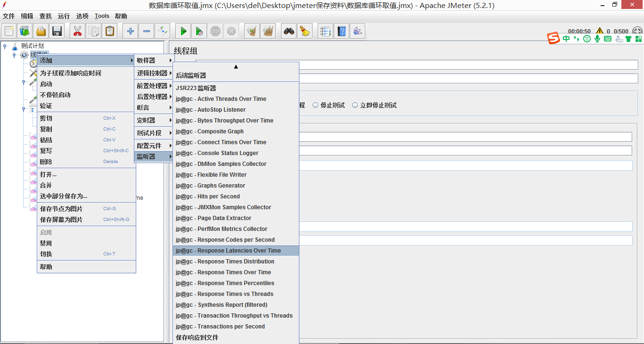Click the New test plan toolbar icon
This screenshot has height=344, width=644.
pos(9,32)
